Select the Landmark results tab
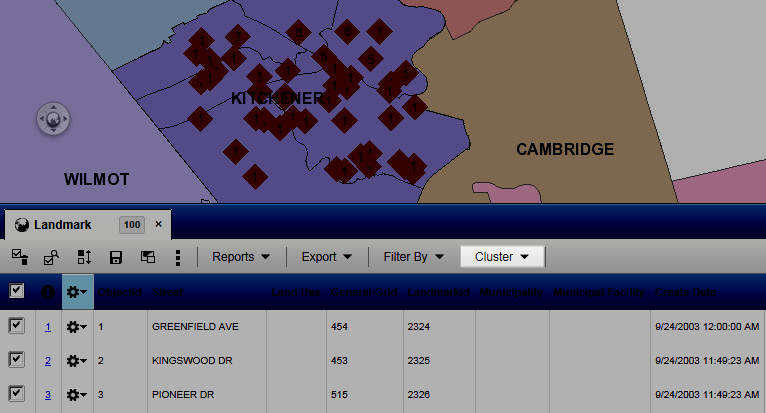Screen dimensions: 766x413 62,224
